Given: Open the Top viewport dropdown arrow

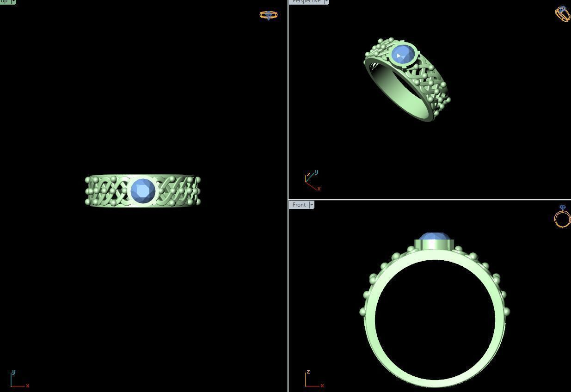Looking at the screenshot, I should pos(13,2).
